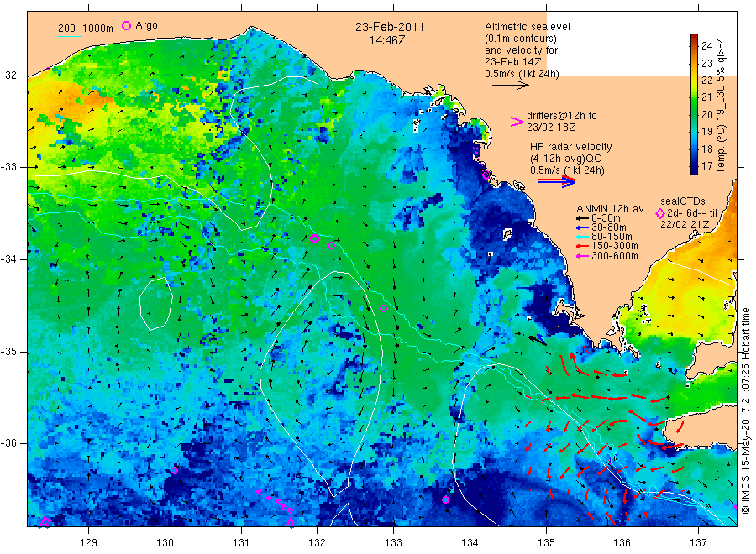Viewport: 756px width, 554px height.
Task: Click the '23/02 18Z' text
Action: 551,128
